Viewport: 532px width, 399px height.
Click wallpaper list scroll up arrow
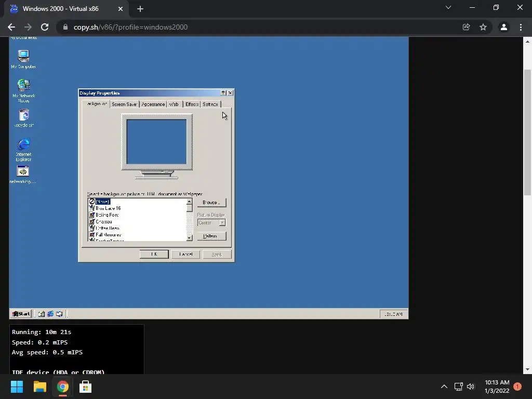[x=189, y=202]
